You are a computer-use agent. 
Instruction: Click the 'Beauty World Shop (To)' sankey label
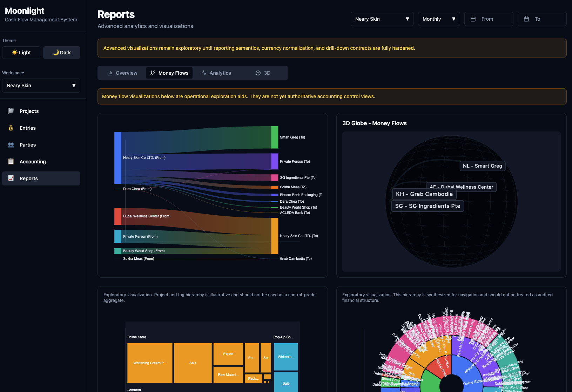[298, 207]
